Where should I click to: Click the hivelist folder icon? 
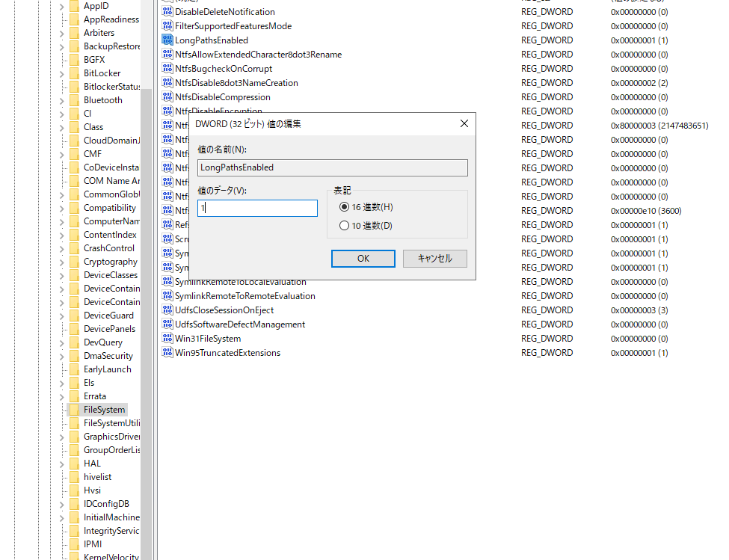[x=74, y=477]
